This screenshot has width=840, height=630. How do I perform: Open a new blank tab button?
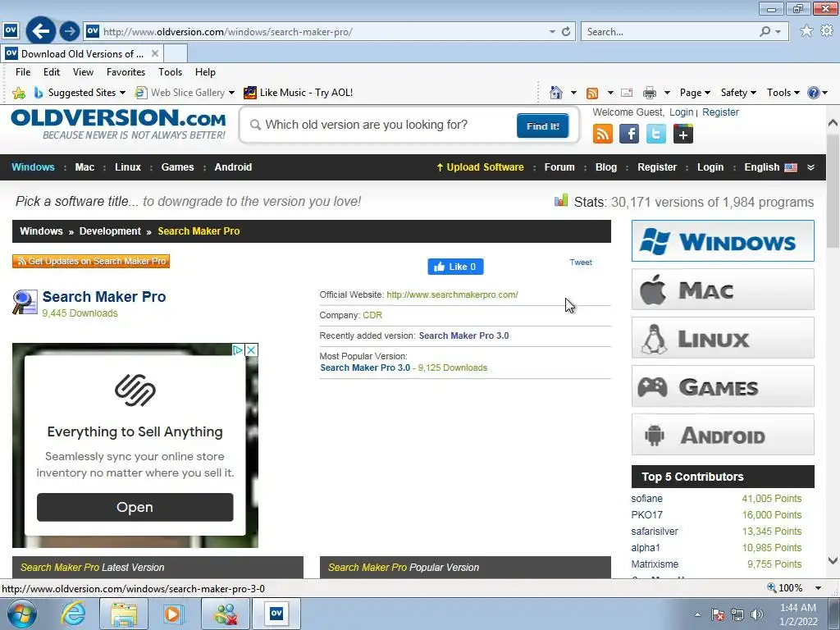[176, 53]
